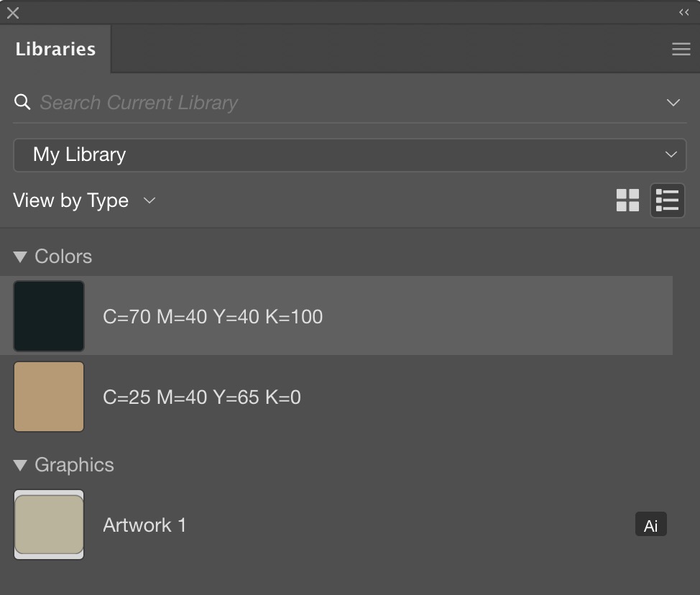This screenshot has height=595, width=700.
Task: Click the search magnifier icon
Action: click(x=22, y=102)
